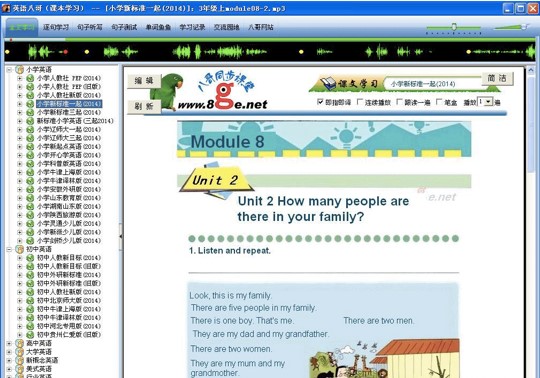Click the 简洁 button
The image size is (540, 378).
point(497,78)
